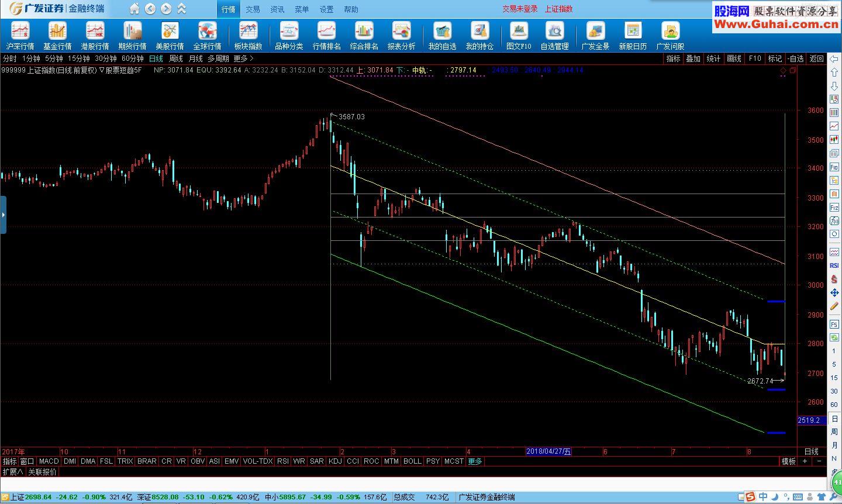
Task: Switch to 30分钟 chart period
Action: click(x=106, y=58)
